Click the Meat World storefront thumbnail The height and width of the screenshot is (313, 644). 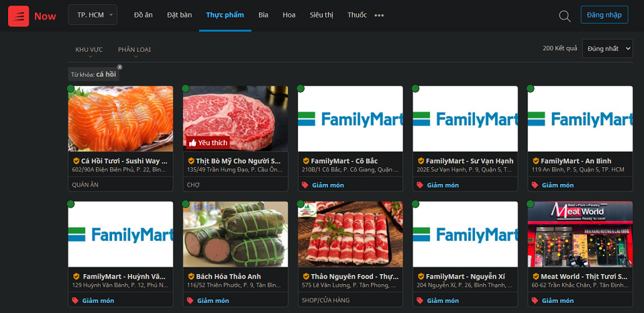pyautogui.click(x=580, y=234)
